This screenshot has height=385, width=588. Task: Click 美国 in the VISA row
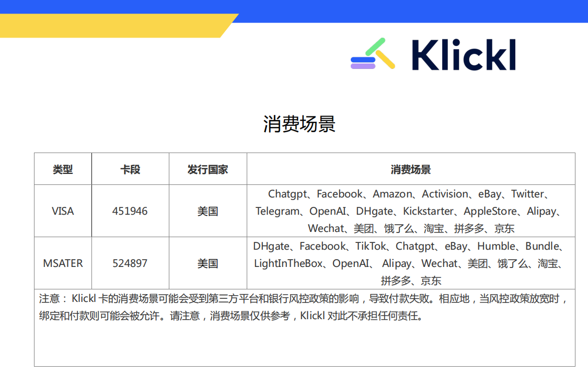pos(207,211)
